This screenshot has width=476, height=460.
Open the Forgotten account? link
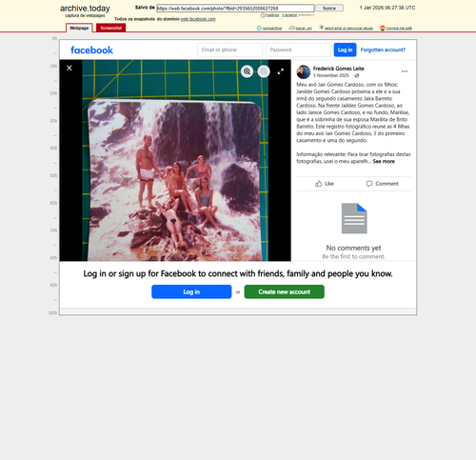point(383,50)
